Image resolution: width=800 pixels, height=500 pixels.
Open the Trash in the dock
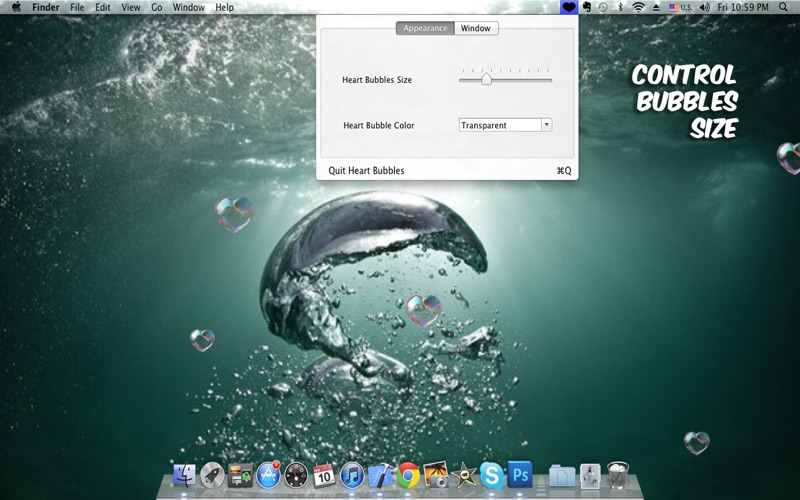click(x=618, y=474)
